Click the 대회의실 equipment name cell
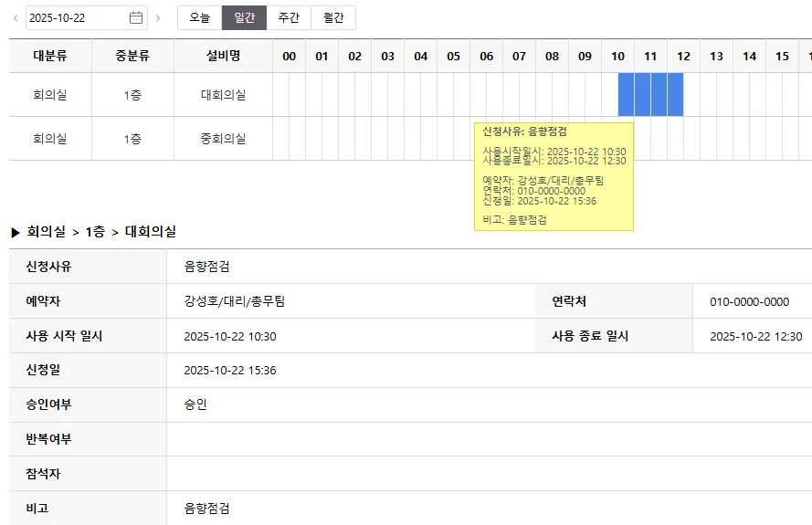Image resolution: width=812 pixels, height=525 pixels. (x=223, y=95)
